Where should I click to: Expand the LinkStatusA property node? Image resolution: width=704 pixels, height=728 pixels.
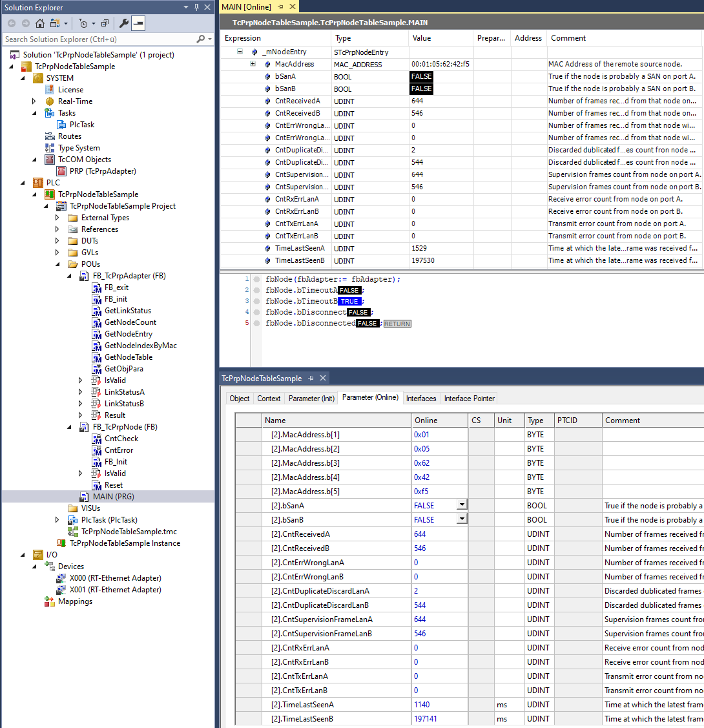[x=80, y=392]
